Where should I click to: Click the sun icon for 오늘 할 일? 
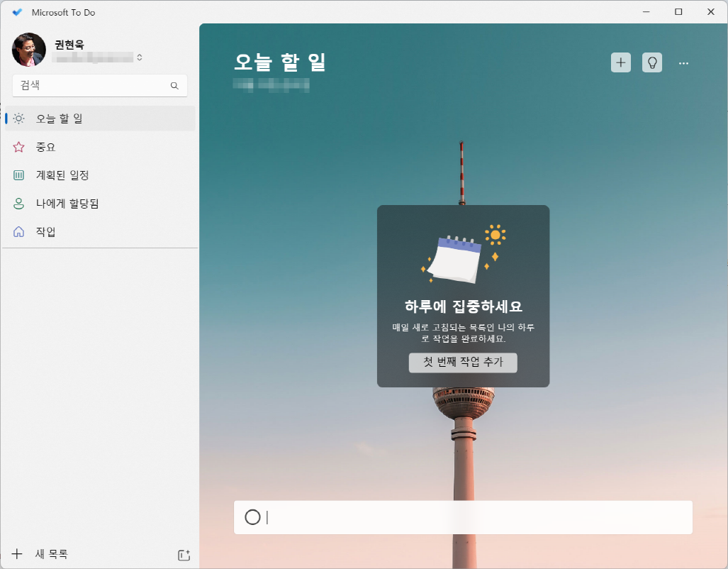pos(19,118)
